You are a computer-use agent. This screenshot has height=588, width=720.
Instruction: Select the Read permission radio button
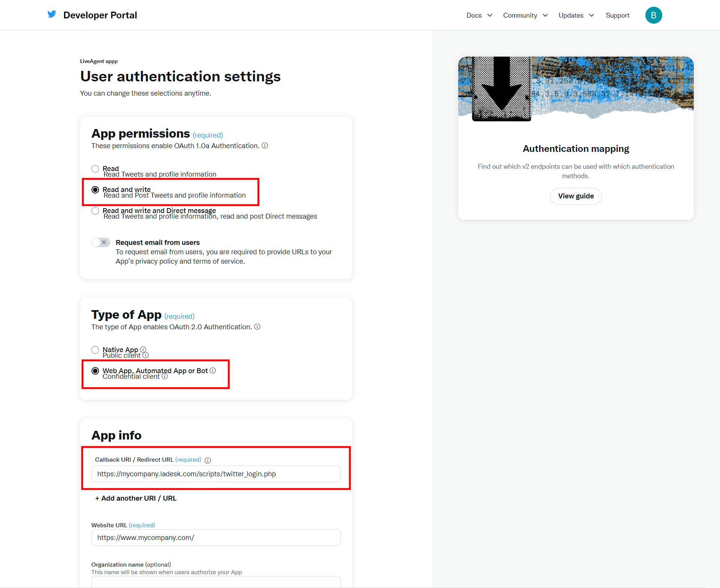(x=95, y=169)
